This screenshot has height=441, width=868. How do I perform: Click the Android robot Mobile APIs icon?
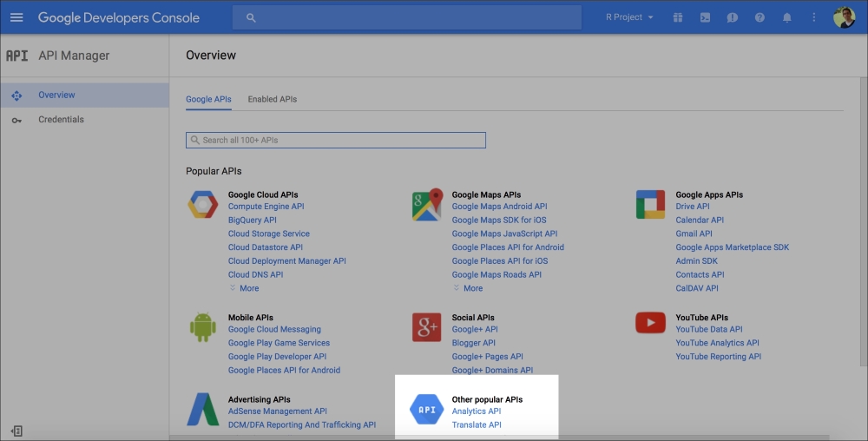click(x=202, y=327)
